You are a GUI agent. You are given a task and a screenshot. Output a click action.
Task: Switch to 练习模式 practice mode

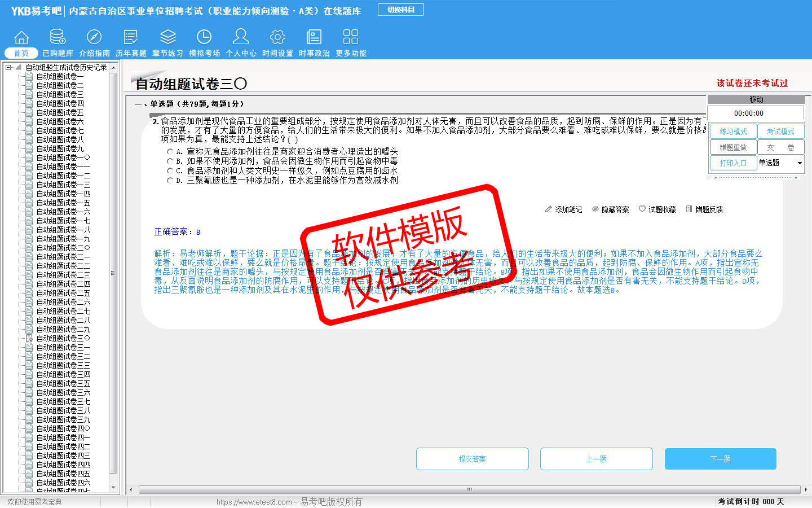click(x=732, y=132)
